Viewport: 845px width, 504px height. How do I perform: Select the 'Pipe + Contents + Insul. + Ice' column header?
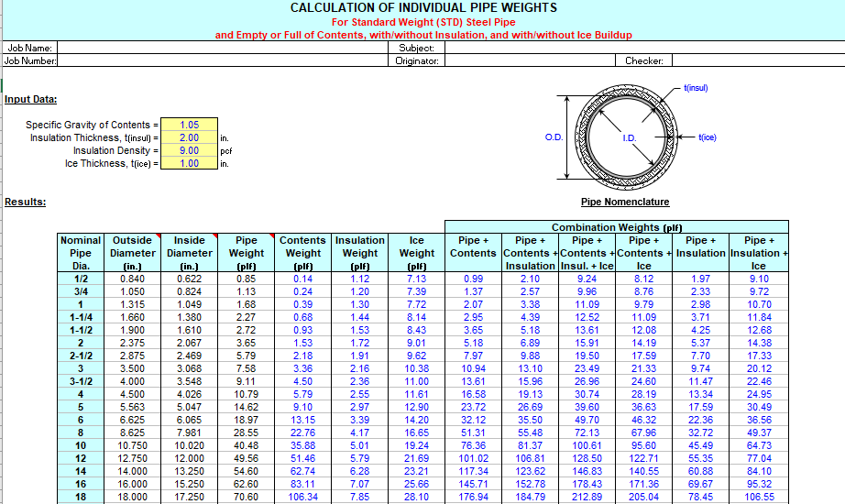587,253
